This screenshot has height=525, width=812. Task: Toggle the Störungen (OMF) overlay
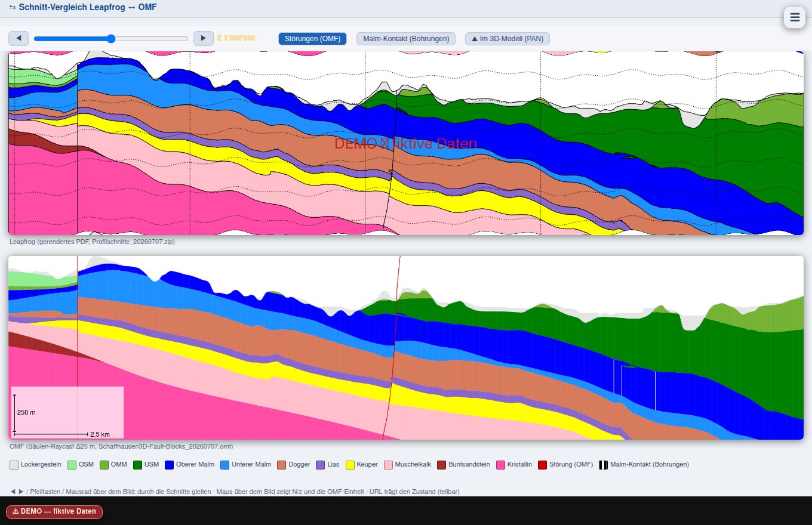(313, 39)
